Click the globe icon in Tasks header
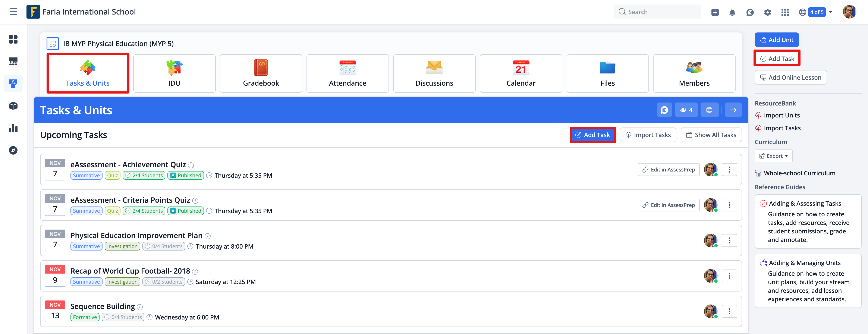Viewport: 868px width, 334px height. click(x=709, y=110)
